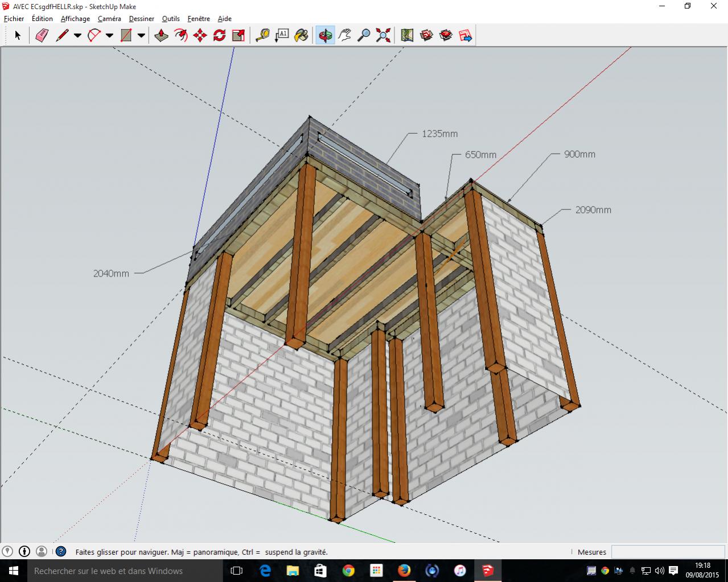The image size is (728, 582).
Task: Expand the Line tool dropdown arrow
Action: (x=77, y=36)
